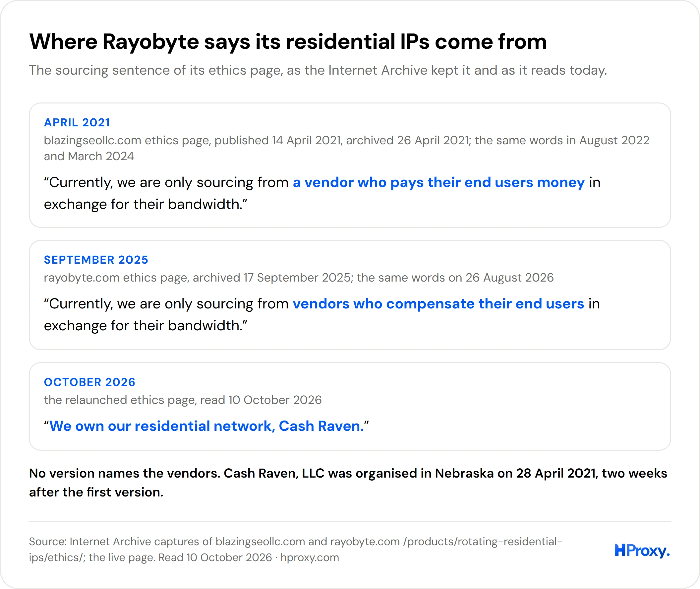This screenshot has height=589, width=700.
Task: Click the rayobyte.com ethics page archived caption
Action: pyautogui.click(x=299, y=278)
